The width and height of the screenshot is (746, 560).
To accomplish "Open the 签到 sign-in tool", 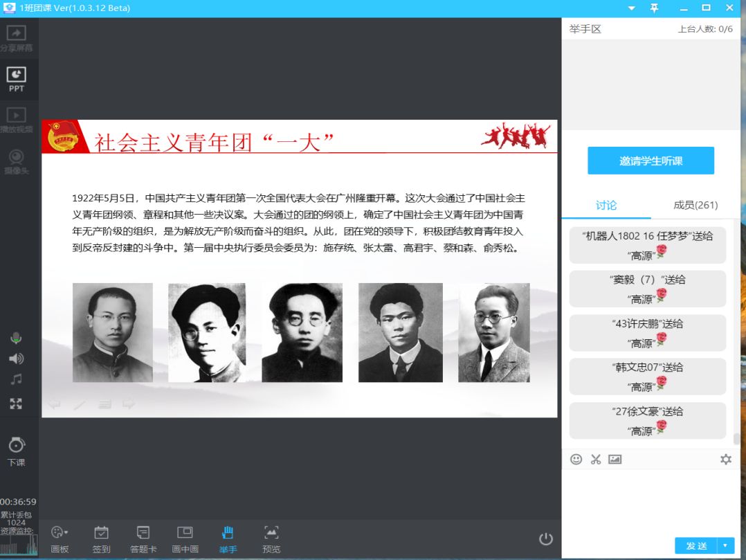I will click(x=101, y=538).
